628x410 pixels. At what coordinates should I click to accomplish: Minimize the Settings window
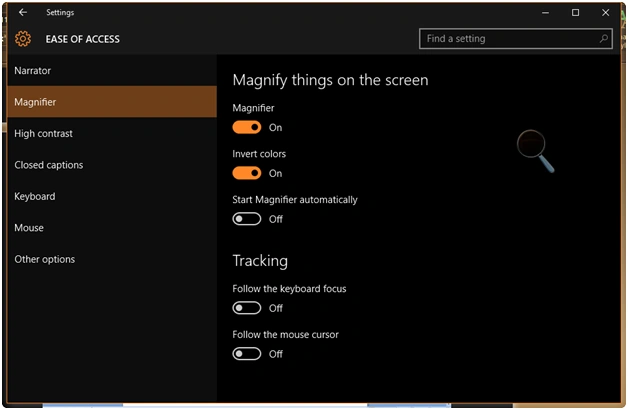(x=545, y=12)
